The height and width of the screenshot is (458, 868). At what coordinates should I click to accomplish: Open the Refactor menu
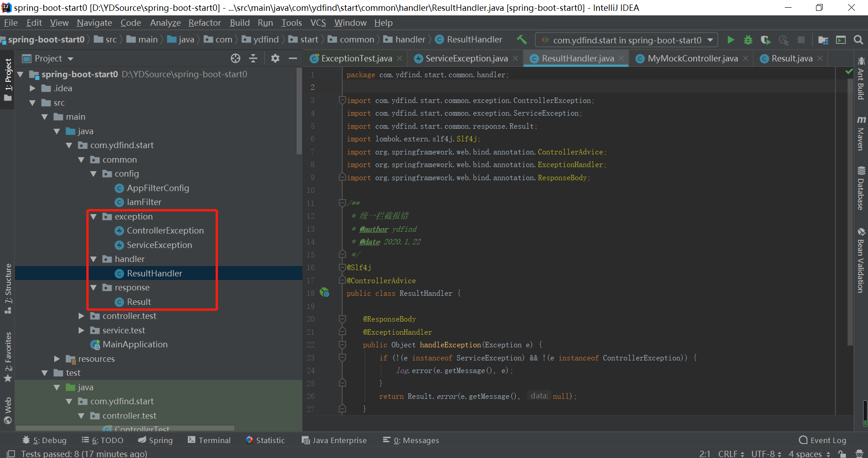coord(204,23)
